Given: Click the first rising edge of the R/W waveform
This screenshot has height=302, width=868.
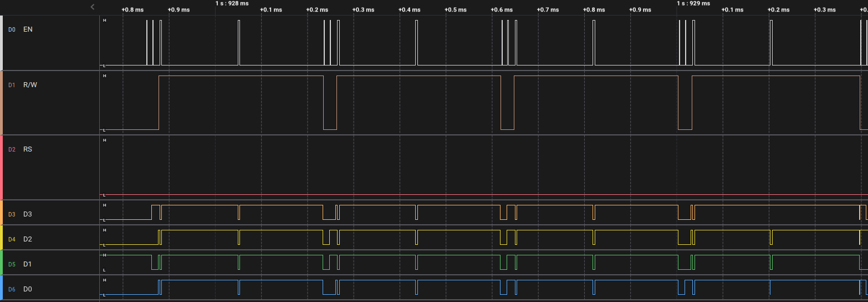Looking at the screenshot, I should point(159,103).
